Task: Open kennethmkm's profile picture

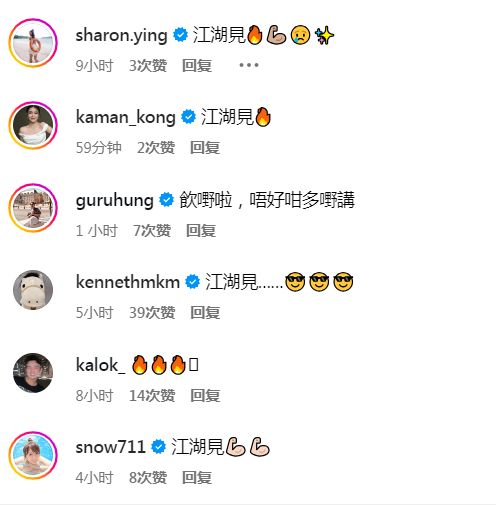Action: point(33,290)
